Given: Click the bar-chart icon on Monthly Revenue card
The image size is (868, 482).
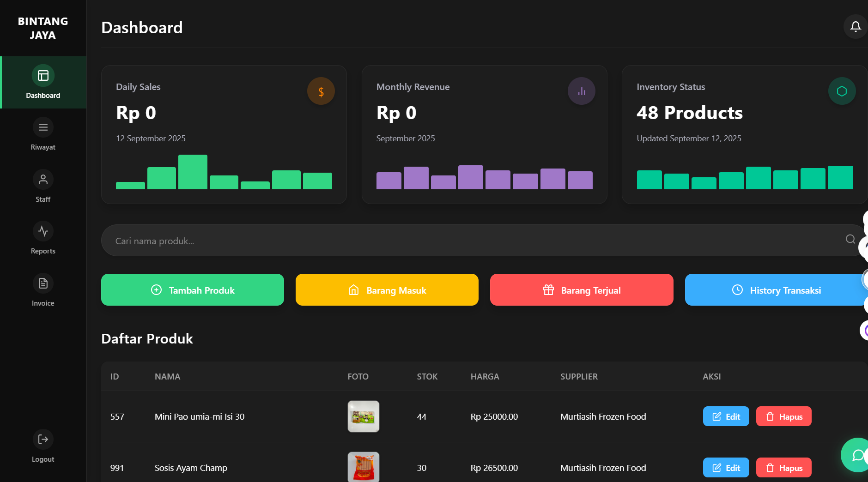Looking at the screenshot, I should coord(581,90).
